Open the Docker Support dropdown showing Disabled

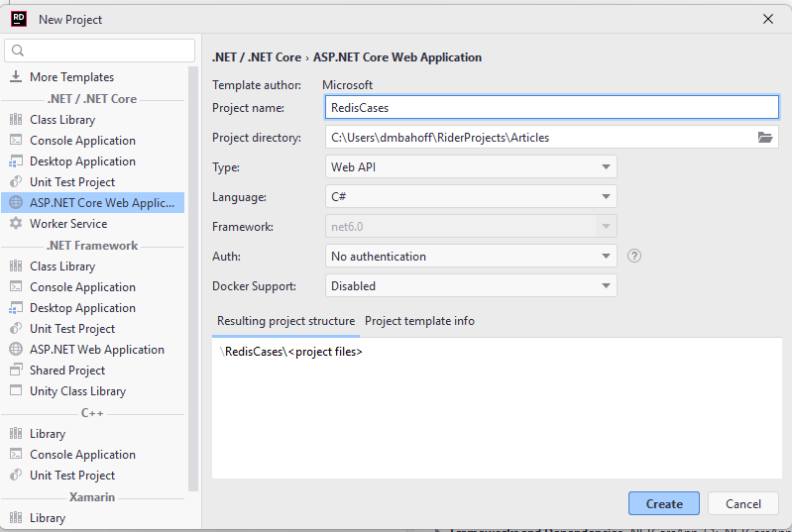[471, 286]
